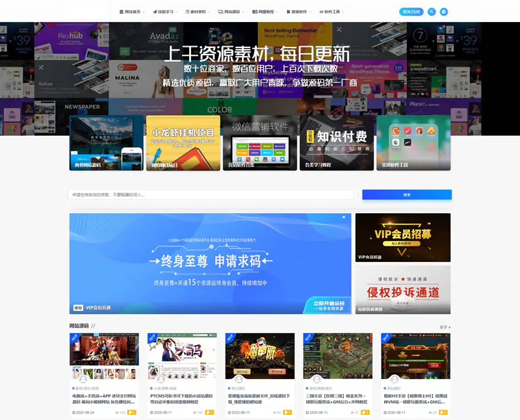Click the 更多 link beside 网站源码
The width and height of the screenshot is (520, 420).
pos(445,327)
